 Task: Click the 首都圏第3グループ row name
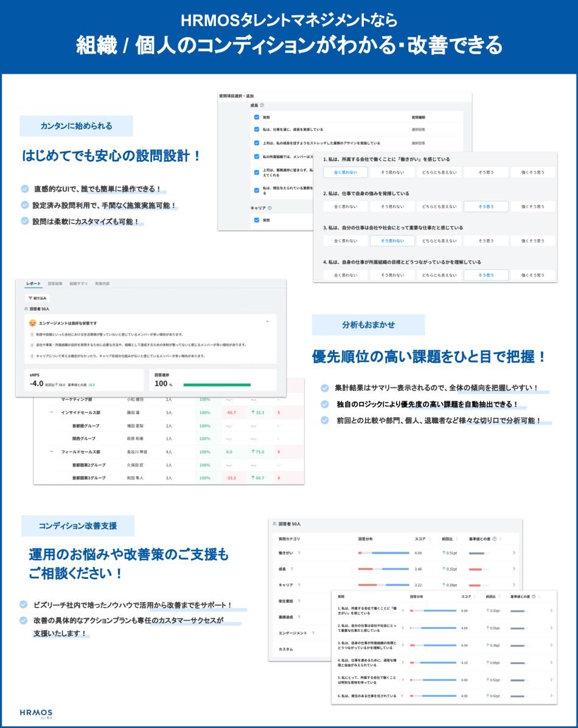89,478
